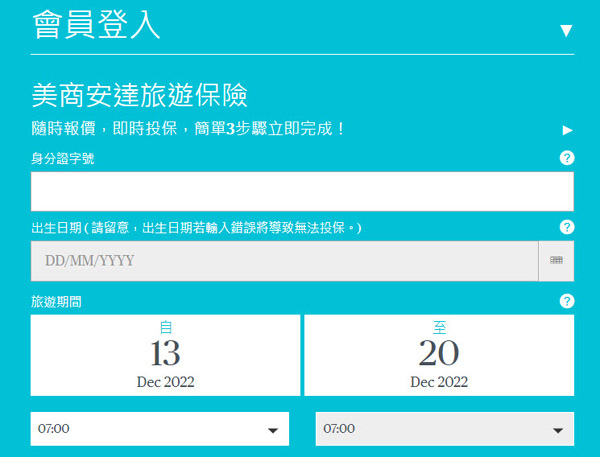This screenshot has height=457, width=600.
Task: Open the birth date calendar icon
Action: 556,261
